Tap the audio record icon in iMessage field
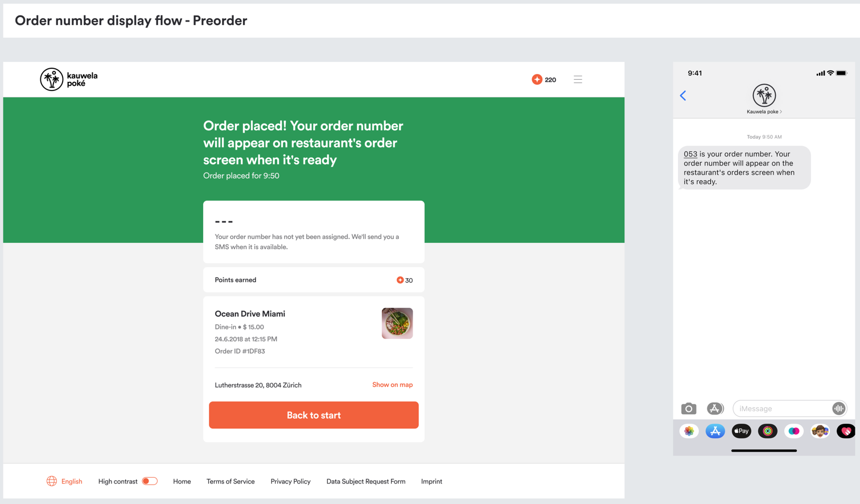The image size is (860, 504). [838, 408]
